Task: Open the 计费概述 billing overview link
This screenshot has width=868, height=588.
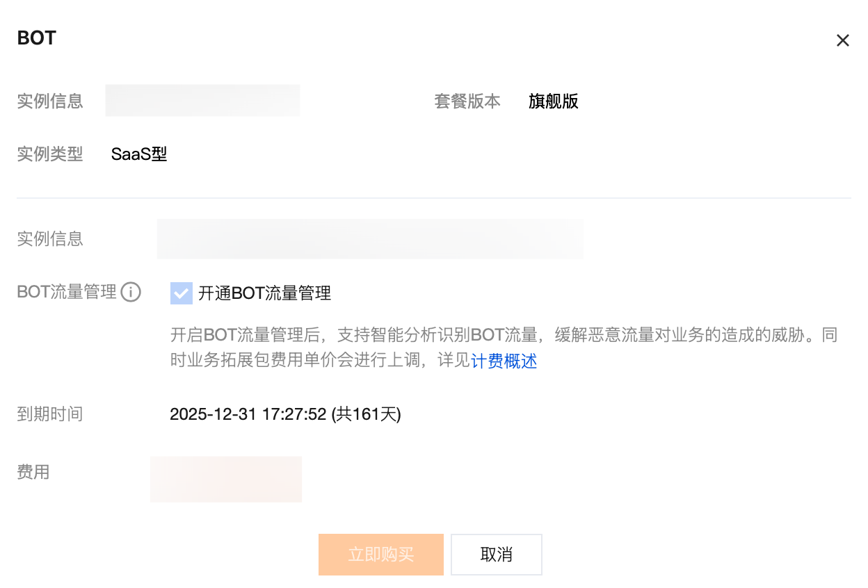Action: pos(504,361)
